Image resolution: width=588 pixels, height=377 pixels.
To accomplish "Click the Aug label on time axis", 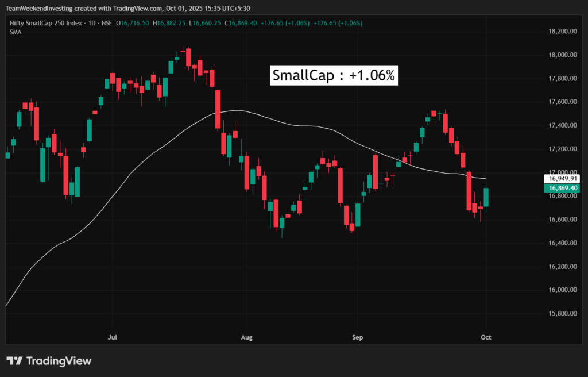I will pyautogui.click(x=247, y=337).
